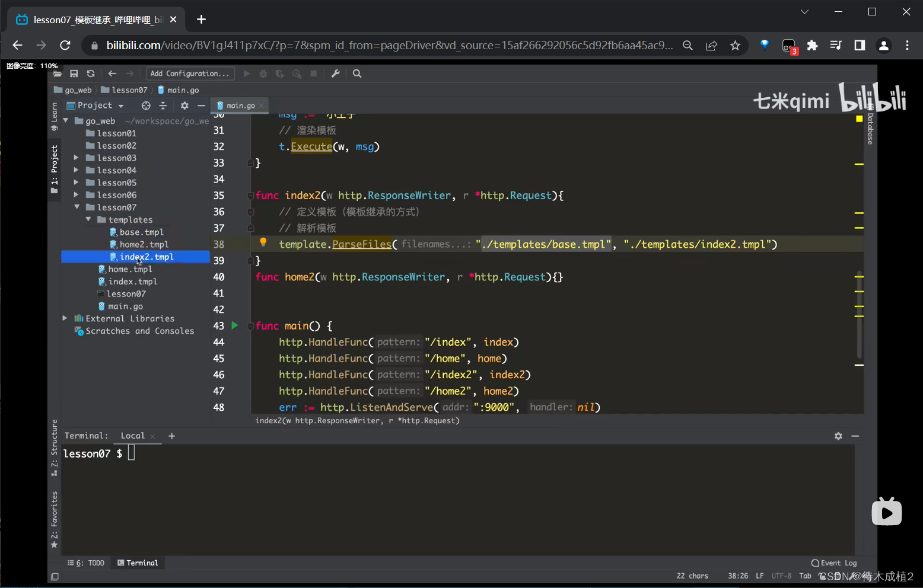The height and width of the screenshot is (588, 923).
Task: Click the IDE forward navigation arrow
Action: (x=129, y=73)
